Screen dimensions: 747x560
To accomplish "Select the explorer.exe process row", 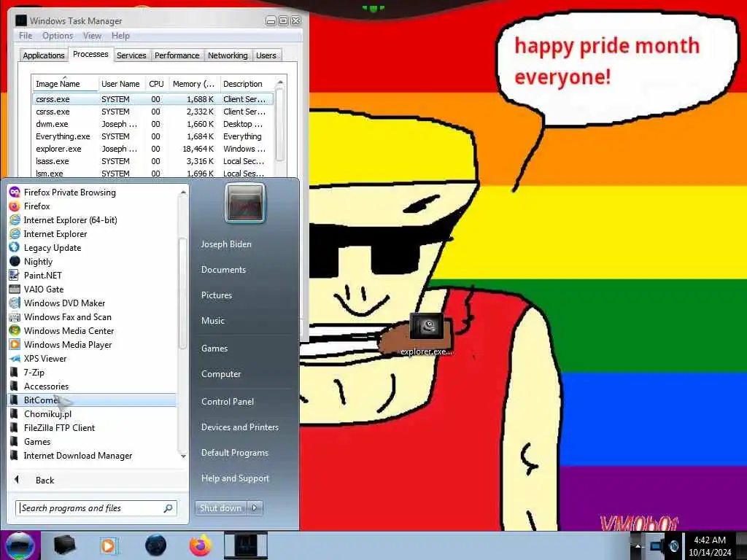I will (x=152, y=149).
